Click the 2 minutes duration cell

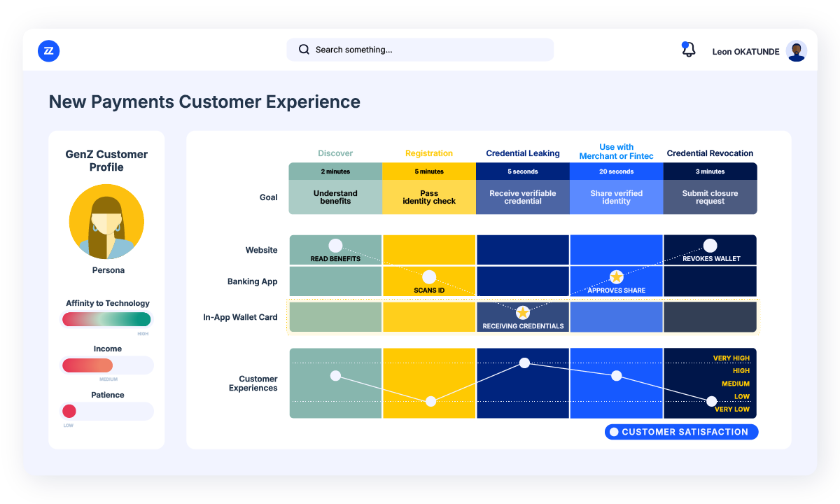pos(335,171)
